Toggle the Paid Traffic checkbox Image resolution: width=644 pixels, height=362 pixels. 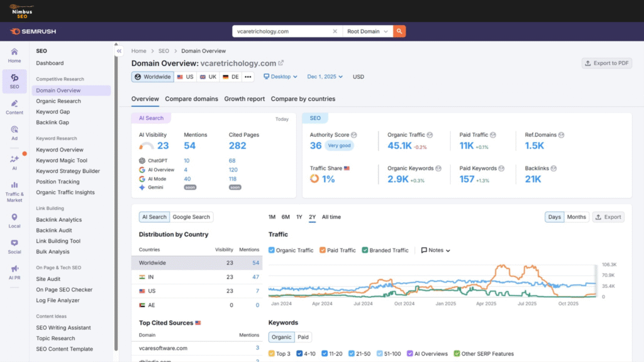[323, 250]
